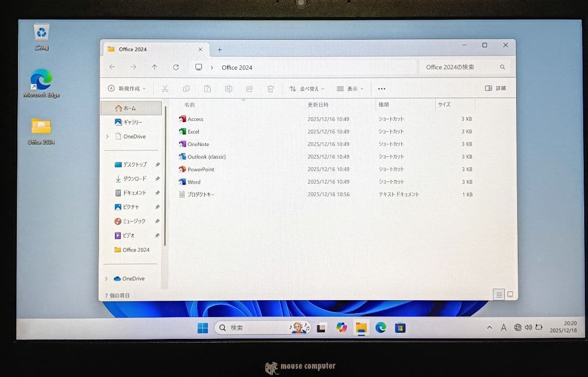Sort by the 種類 column header
This screenshot has height=377, width=588.
[x=384, y=105]
